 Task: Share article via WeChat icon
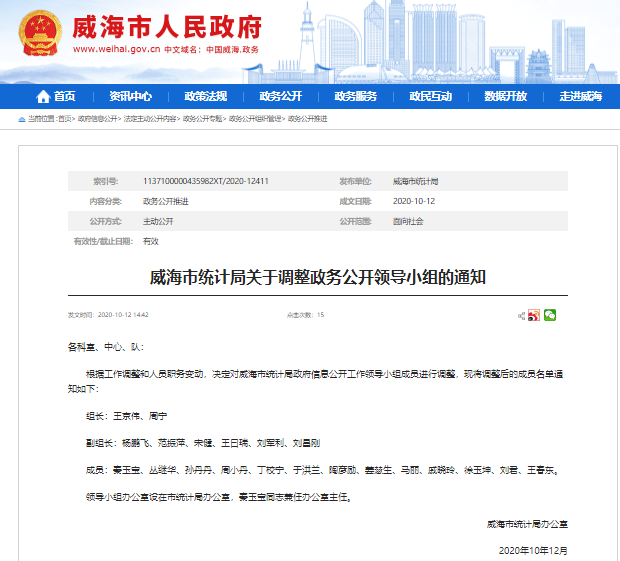(550, 315)
